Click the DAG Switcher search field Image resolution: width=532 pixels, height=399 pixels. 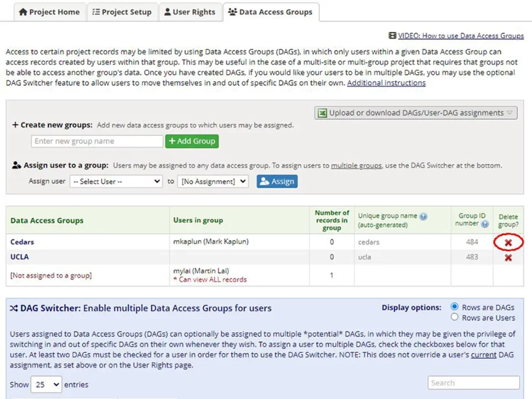pos(473,382)
